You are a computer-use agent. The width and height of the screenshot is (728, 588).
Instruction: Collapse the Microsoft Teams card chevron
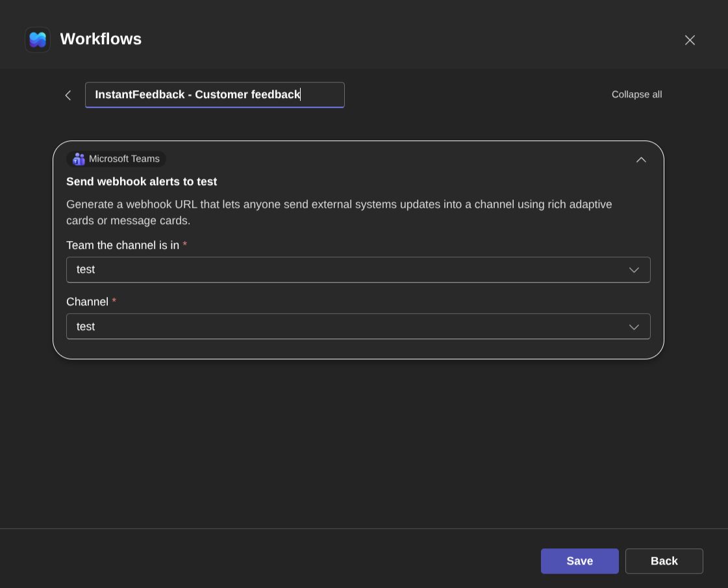pyautogui.click(x=641, y=160)
